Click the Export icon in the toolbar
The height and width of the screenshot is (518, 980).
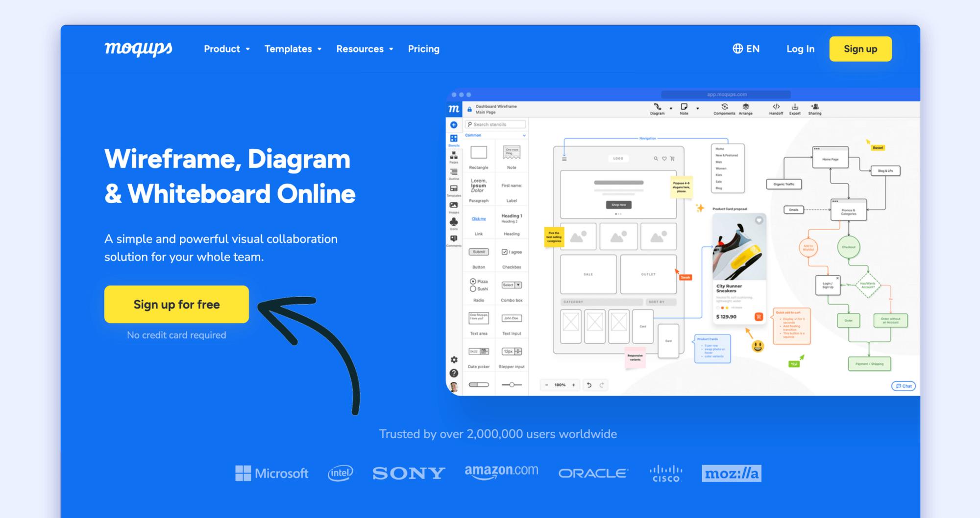(795, 106)
